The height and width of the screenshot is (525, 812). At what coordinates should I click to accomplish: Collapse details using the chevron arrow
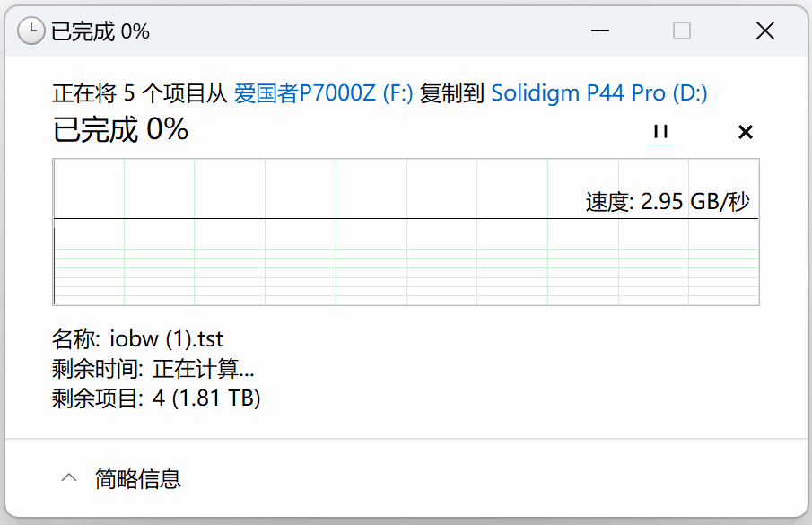[69, 478]
